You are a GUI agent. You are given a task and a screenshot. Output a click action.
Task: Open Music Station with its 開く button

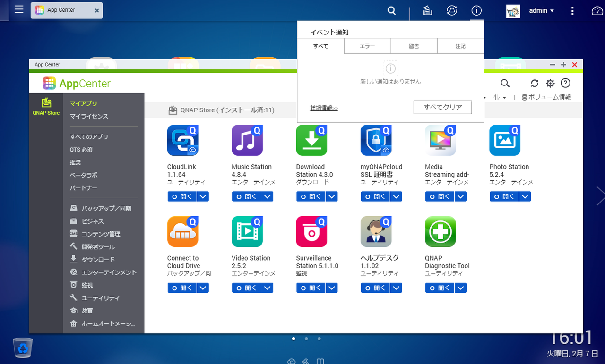pyautogui.click(x=247, y=196)
